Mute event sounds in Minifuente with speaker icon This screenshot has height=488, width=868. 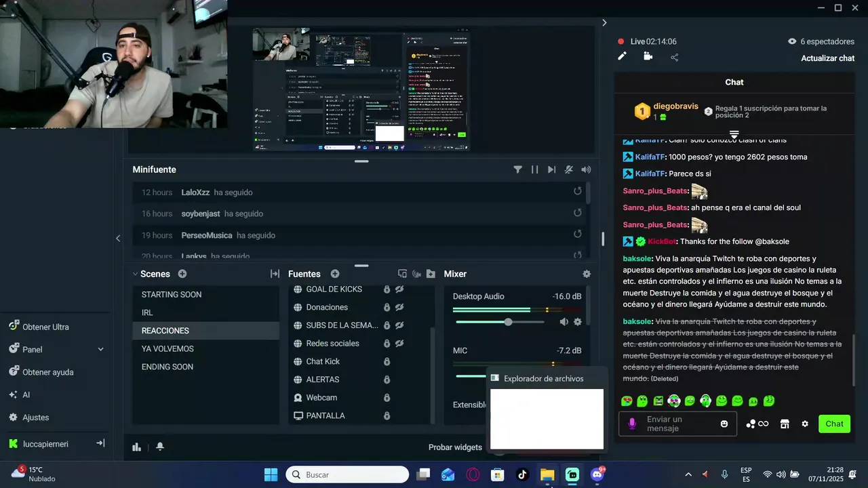click(586, 169)
